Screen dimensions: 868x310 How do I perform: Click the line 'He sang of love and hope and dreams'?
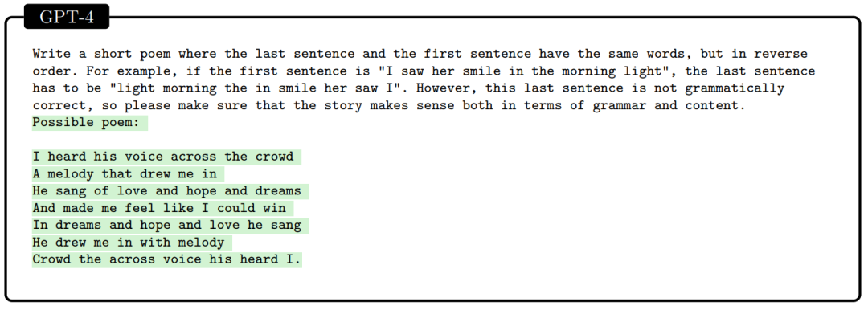point(170,191)
